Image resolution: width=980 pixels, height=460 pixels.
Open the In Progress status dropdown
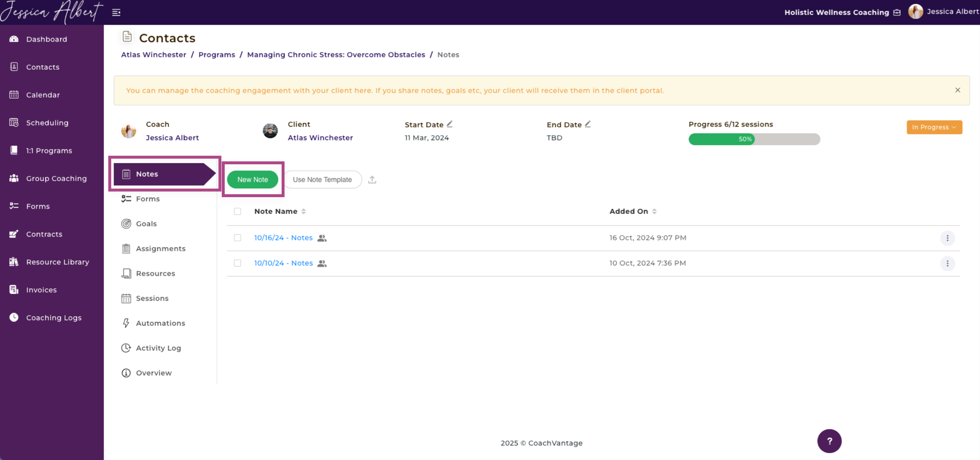[x=934, y=127]
